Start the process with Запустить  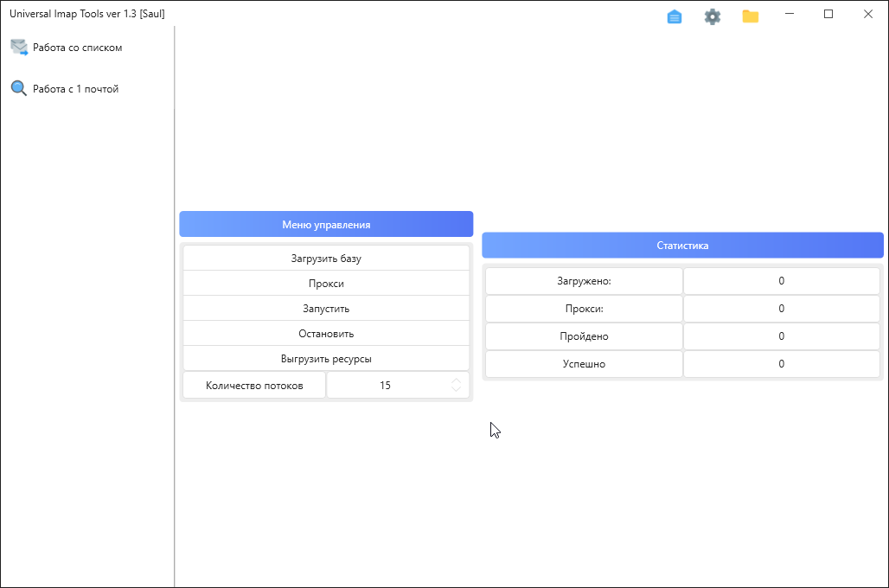point(326,309)
